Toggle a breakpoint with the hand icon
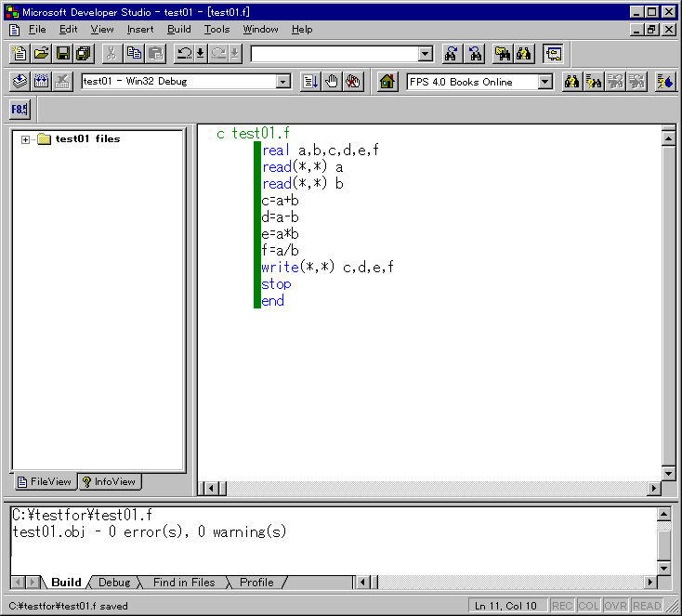This screenshot has height=616, width=682. (x=332, y=82)
